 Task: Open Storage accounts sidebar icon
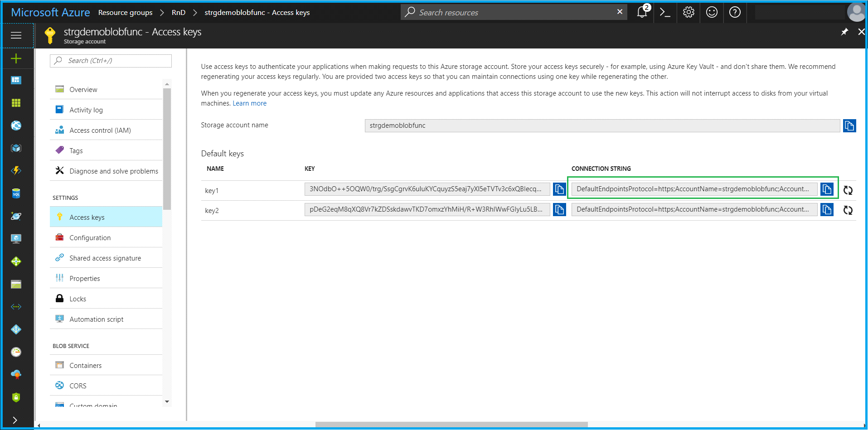16,284
